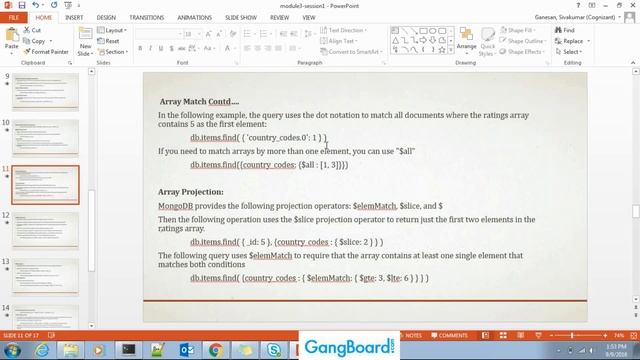The height and width of the screenshot is (360, 640).
Task: Open Outlook from taskbar
Action: click(x=187, y=350)
